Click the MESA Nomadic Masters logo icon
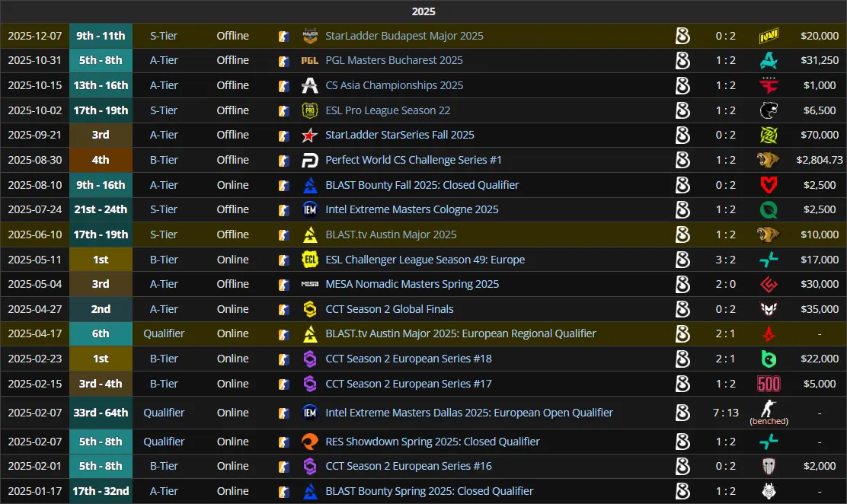 (310, 284)
